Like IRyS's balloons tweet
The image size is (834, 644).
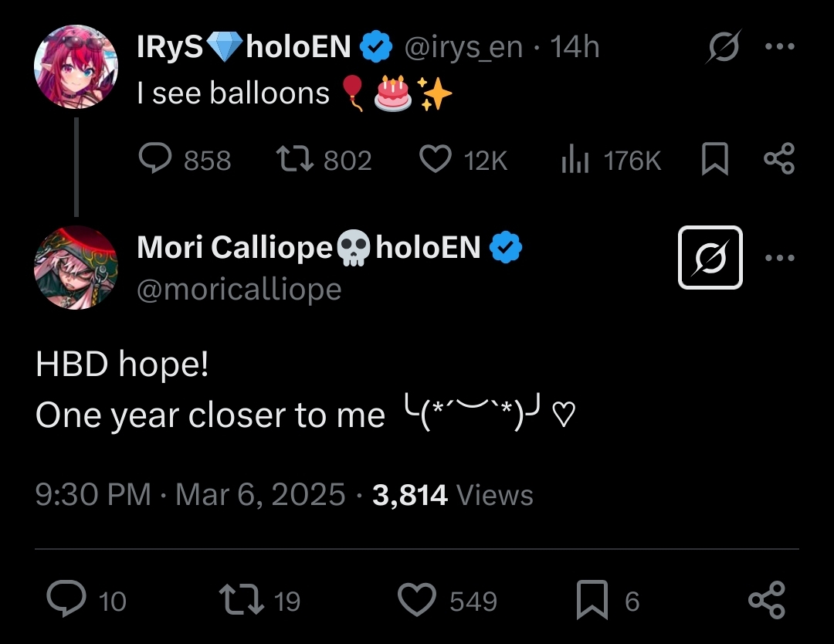tap(435, 159)
